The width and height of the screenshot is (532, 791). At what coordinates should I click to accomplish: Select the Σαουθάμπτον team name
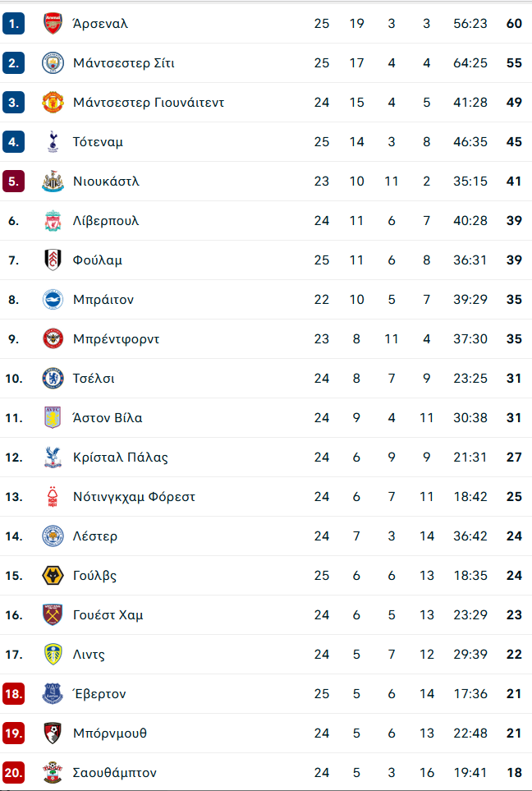(114, 773)
